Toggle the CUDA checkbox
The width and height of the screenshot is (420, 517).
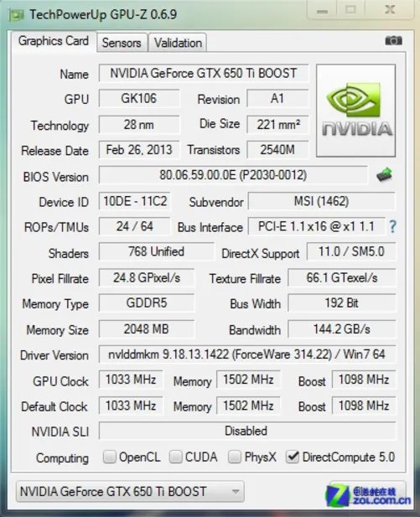pyautogui.click(x=176, y=457)
